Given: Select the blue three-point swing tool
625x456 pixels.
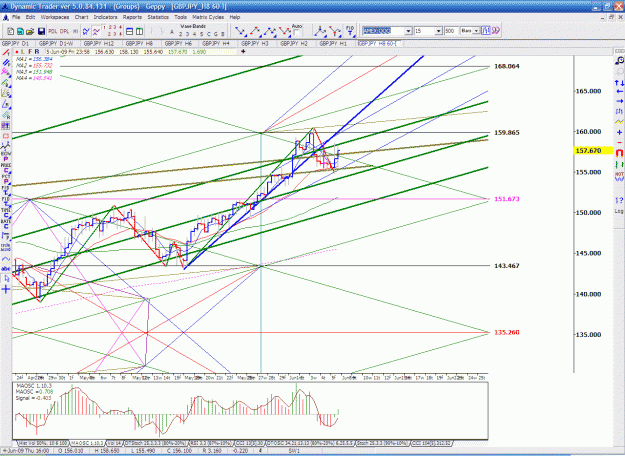Looking at the screenshot, I should [x=270, y=31].
